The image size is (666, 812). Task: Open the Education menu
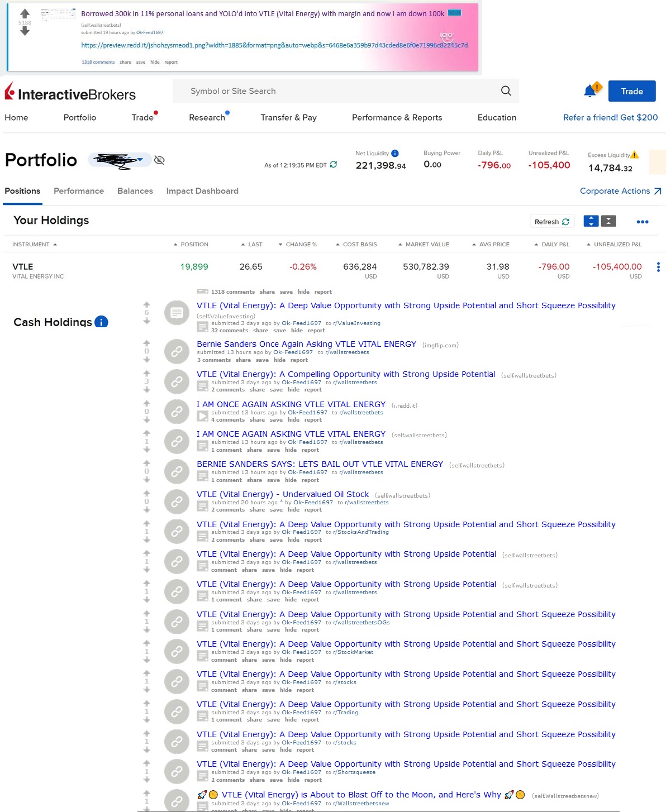(497, 117)
